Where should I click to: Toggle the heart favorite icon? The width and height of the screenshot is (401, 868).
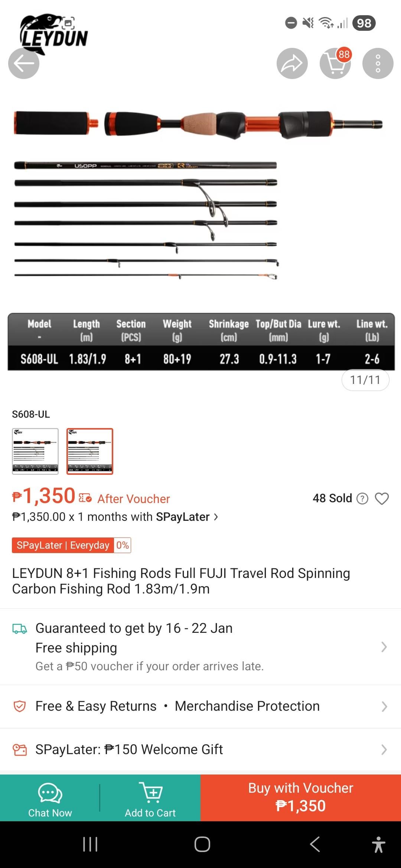pos(382,499)
